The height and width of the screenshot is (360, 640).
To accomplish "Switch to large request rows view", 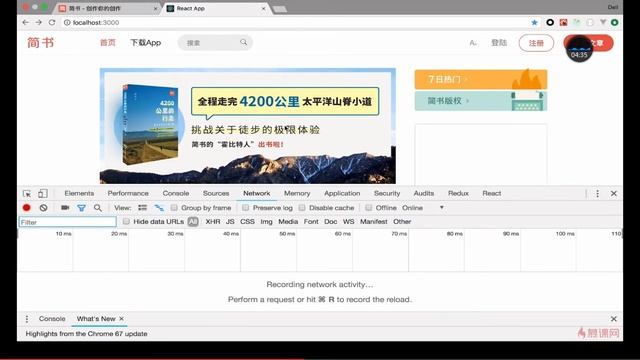I will (x=142, y=208).
